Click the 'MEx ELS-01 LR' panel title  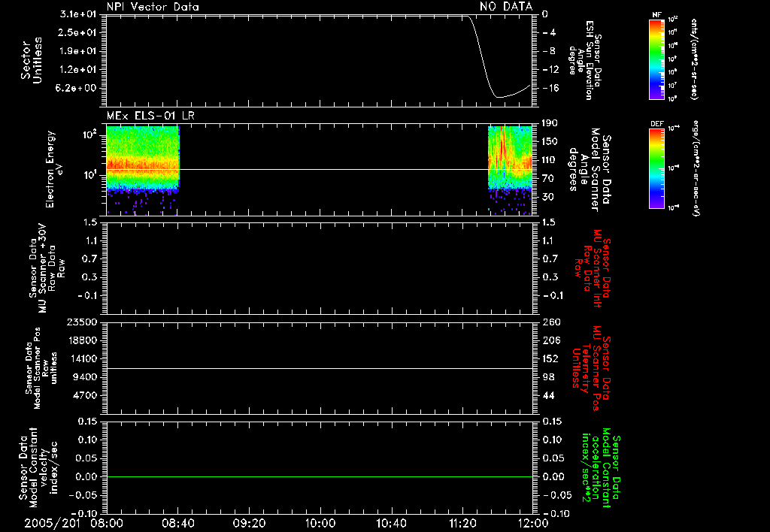pyautogui.click(x=150, y=116)
